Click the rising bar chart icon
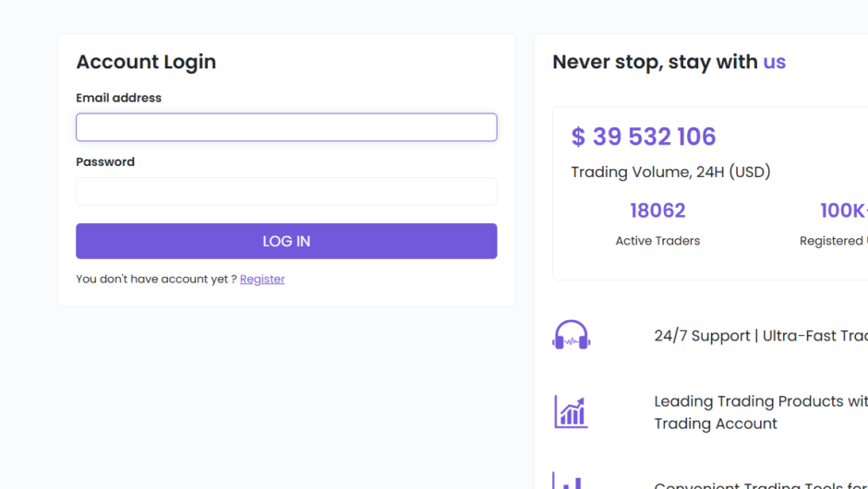The width and height of the screenshot is (868, 489). click(572, 411)
